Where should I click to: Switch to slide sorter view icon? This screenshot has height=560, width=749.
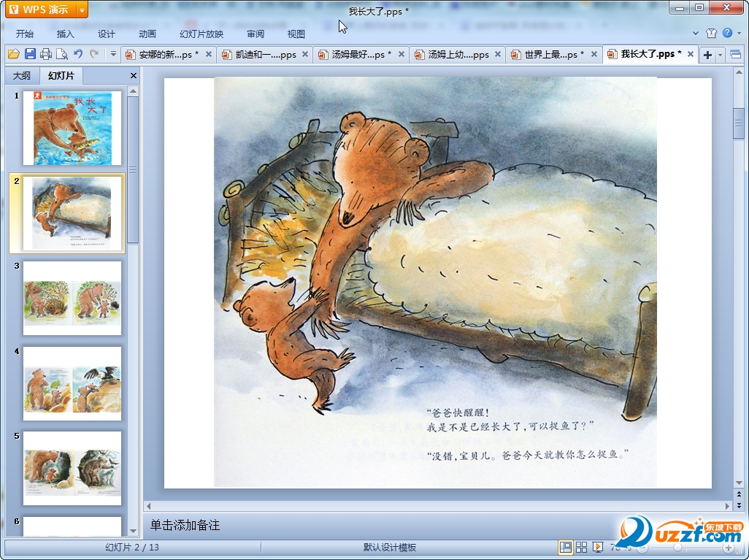point(582,548)
